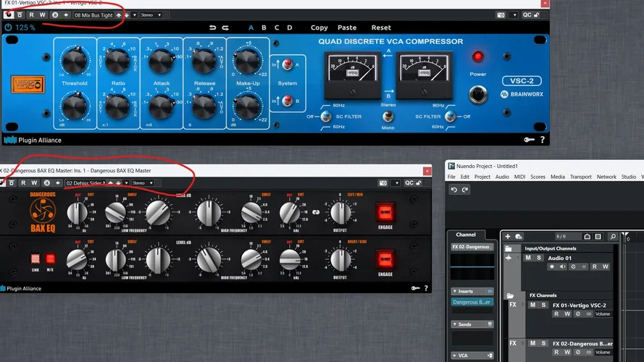Select plugin settings slot D
Screen dimensions: 644x362
point(290,28)
